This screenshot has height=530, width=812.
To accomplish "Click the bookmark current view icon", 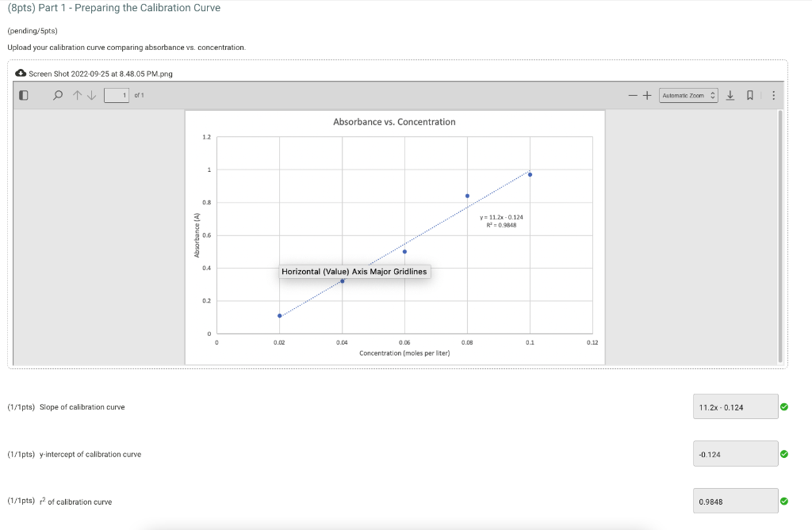I will (x=750, y=95).
